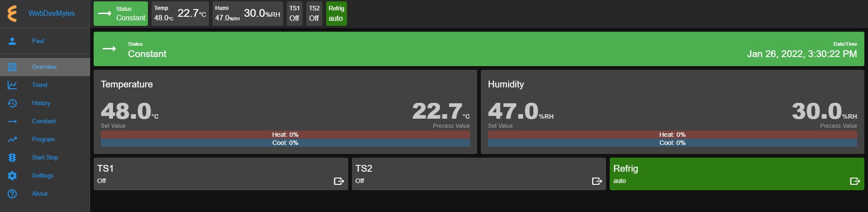Click the Humidity Heat 0% bar

coord(673,135)
